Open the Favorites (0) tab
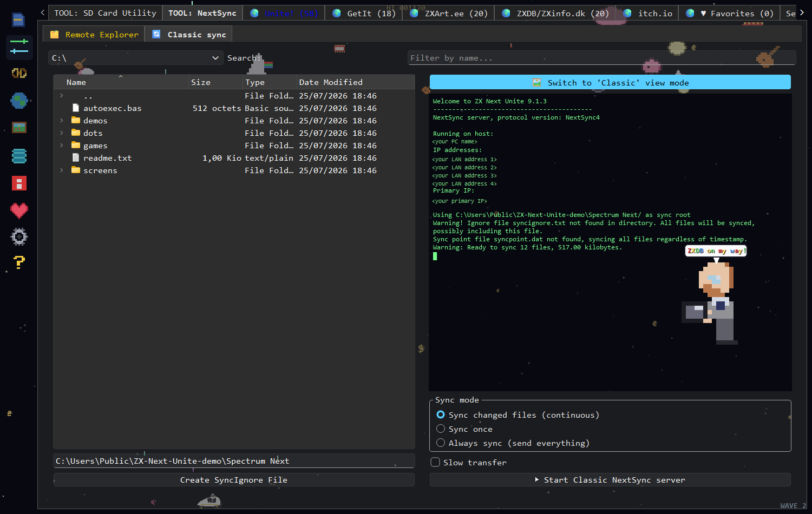Screen dimensions: 812x514 (729, 13)
